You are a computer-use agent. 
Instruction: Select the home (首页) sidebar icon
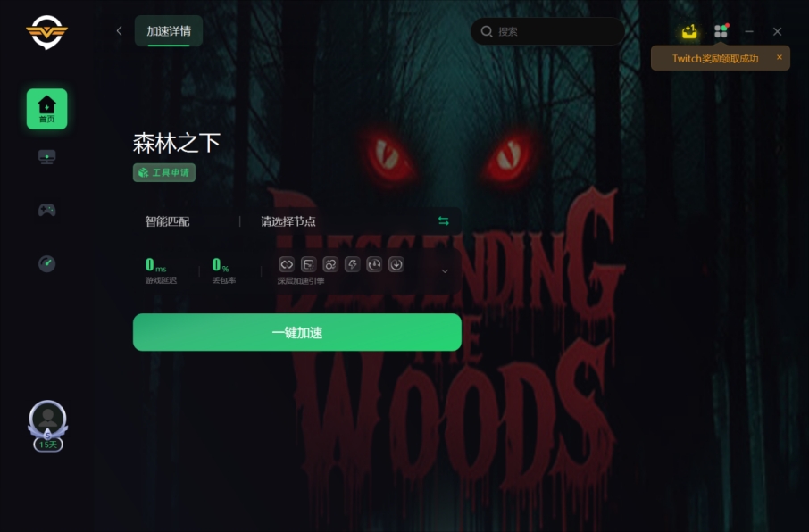[x=46, y=107]
